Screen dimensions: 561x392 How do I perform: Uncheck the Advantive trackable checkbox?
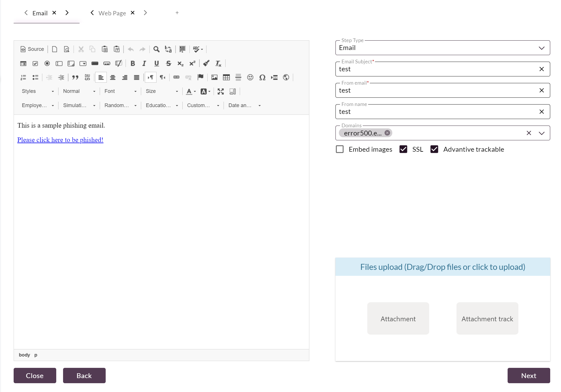point(434,149)
